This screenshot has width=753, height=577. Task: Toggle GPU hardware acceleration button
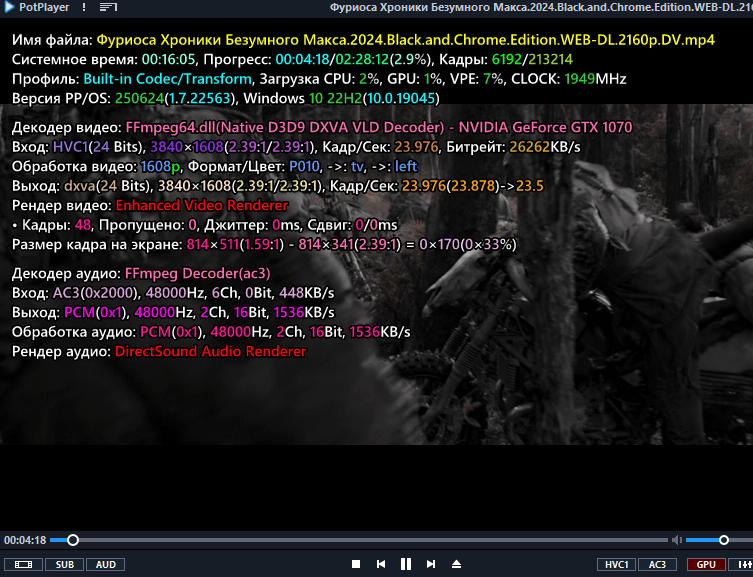[706, 565]
